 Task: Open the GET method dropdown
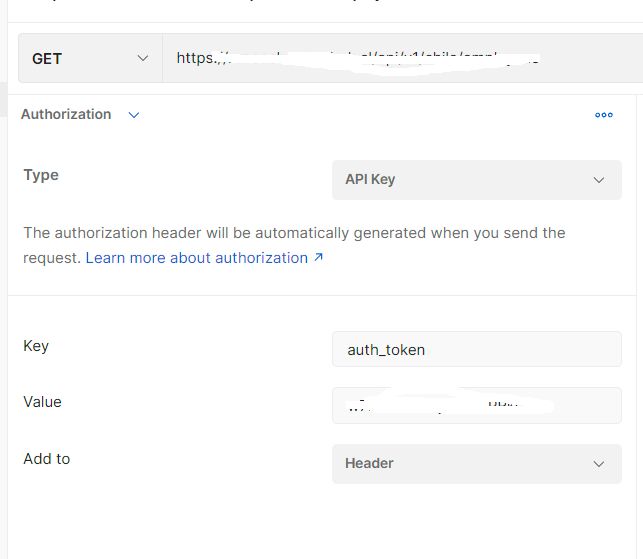(90, 58)
